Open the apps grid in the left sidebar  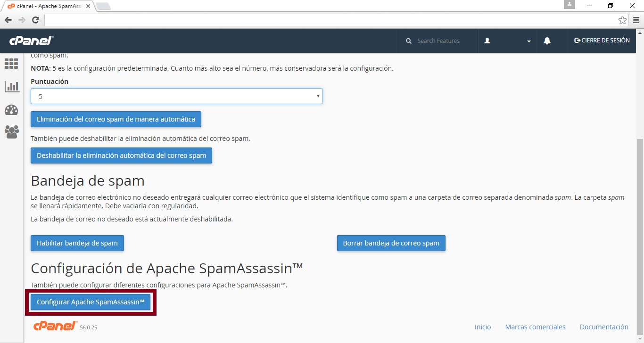coord(11,64)
